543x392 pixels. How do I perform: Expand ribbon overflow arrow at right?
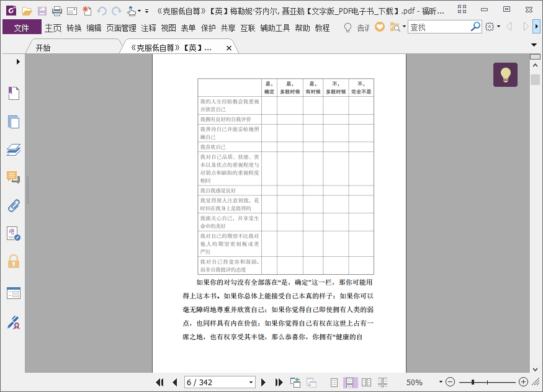(x=536, y=27)
